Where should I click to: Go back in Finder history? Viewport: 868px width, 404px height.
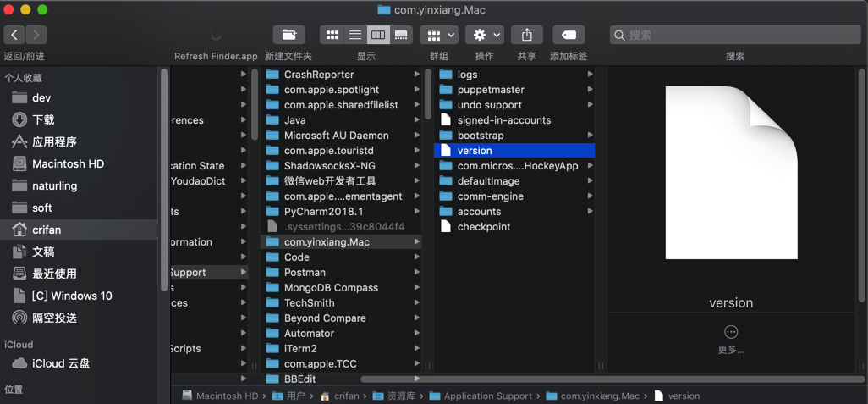pyautogui.click(x=14, y=35)
